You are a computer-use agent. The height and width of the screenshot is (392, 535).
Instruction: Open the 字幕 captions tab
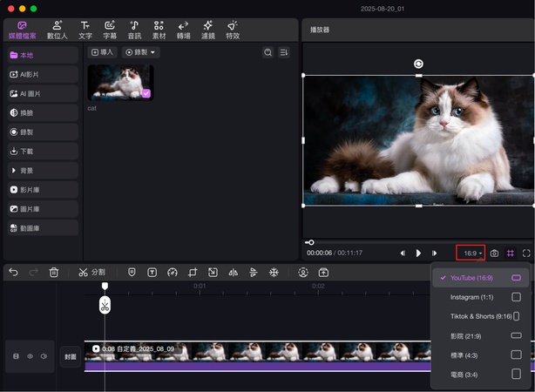(x=110, y=30)
